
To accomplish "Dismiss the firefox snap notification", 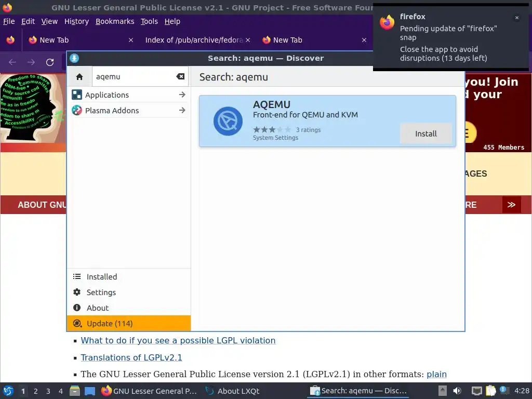I will [517, 18].
